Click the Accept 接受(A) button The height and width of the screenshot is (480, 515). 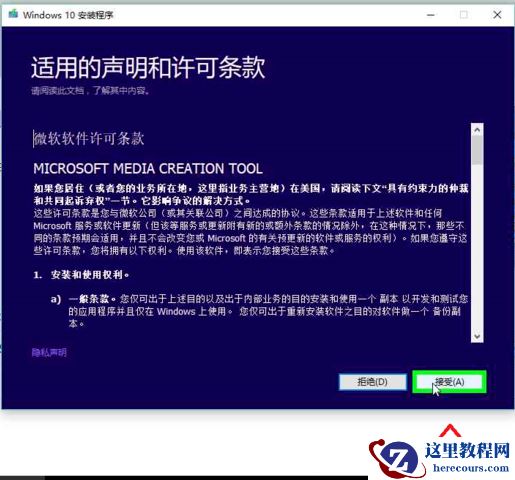pyautogui.click(x=449, y=382)
